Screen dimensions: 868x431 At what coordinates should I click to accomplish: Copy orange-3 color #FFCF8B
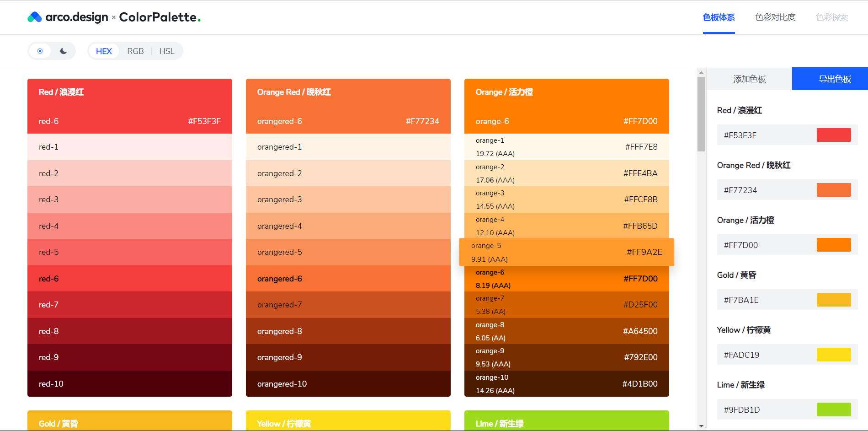pos(567,199)
